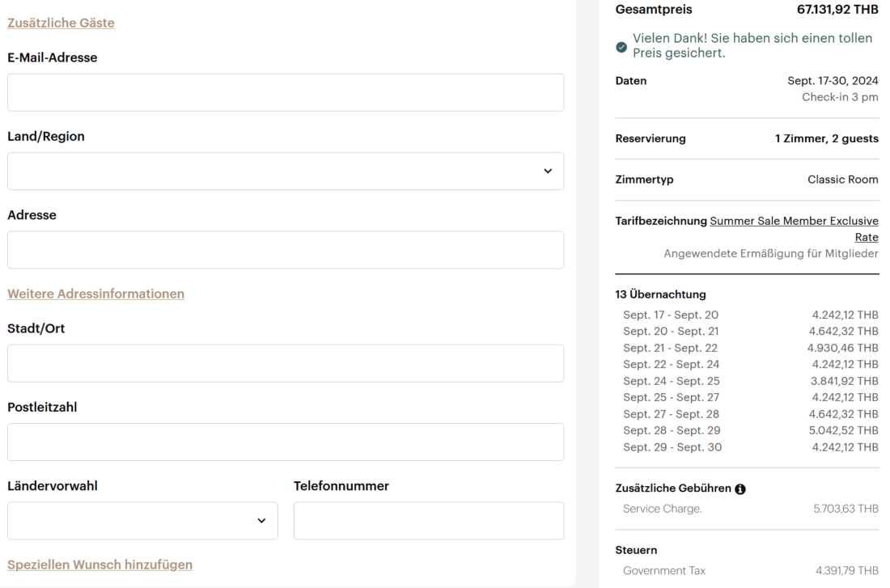Expand the Ländervorwahl country code selector
890x588 pixels.
coord(142,521)
